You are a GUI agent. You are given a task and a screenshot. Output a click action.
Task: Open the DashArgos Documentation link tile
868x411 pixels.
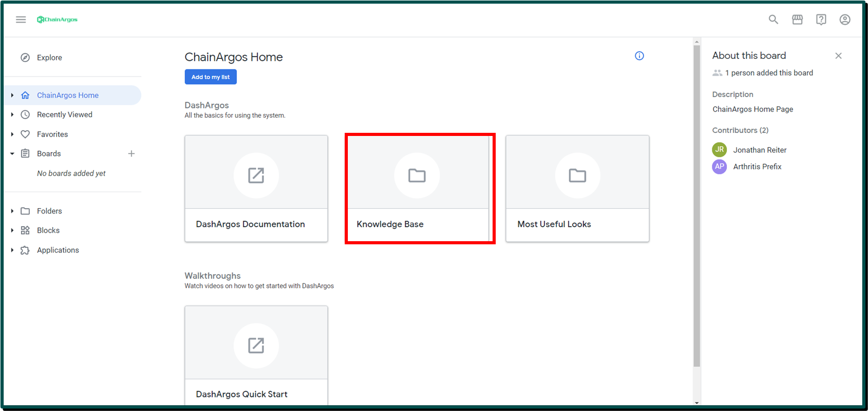pyautogui.click(x=256, y=189)
